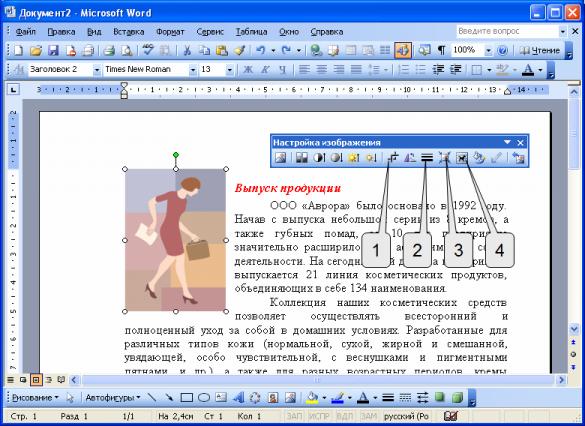Click the Справка menu item
The width and height of the screenshot is (585, 426).
[x=327, y=32]
